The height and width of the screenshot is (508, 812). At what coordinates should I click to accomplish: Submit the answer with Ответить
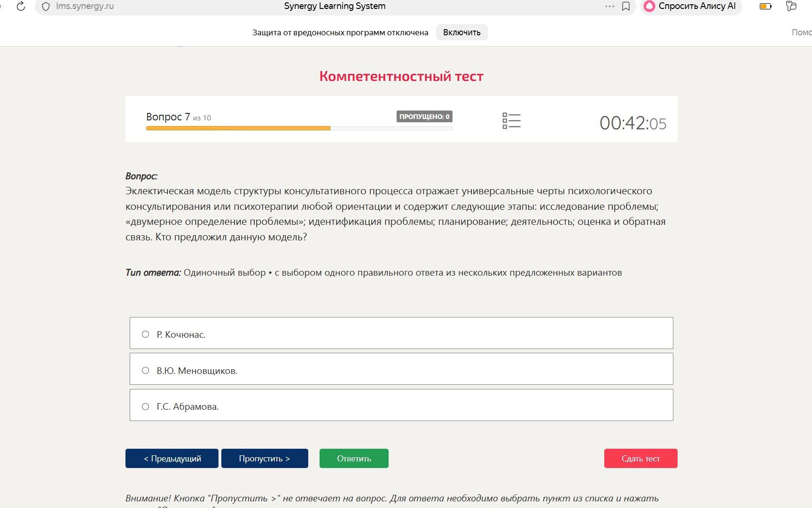coord(354,459)
